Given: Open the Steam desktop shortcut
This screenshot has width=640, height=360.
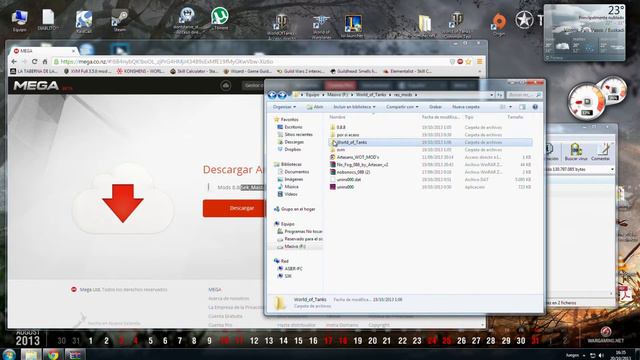Looking at the screenshot, I should point(120,21).
